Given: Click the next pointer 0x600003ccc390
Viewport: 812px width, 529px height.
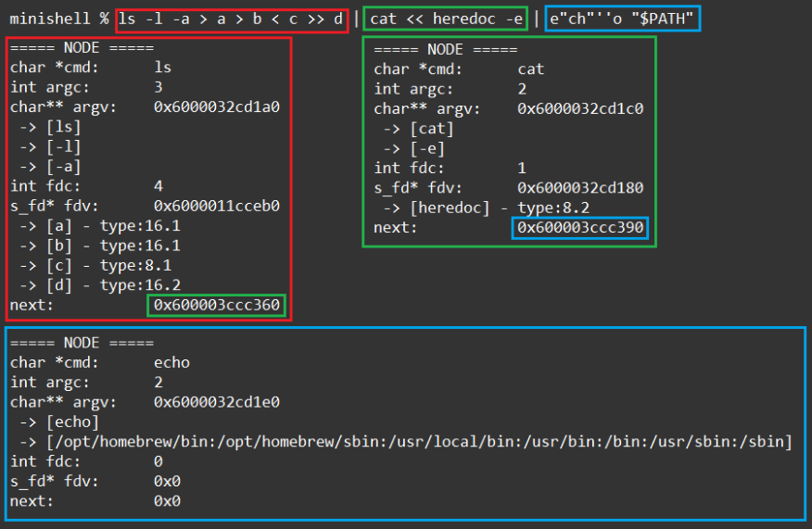Looking at the screenshot, I should point(581,228).
